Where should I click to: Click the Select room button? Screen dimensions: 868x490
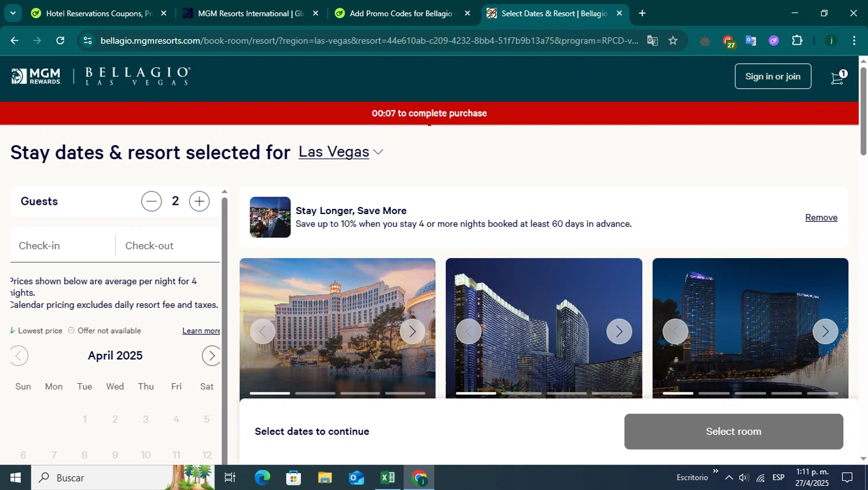(x=733, y=432)
